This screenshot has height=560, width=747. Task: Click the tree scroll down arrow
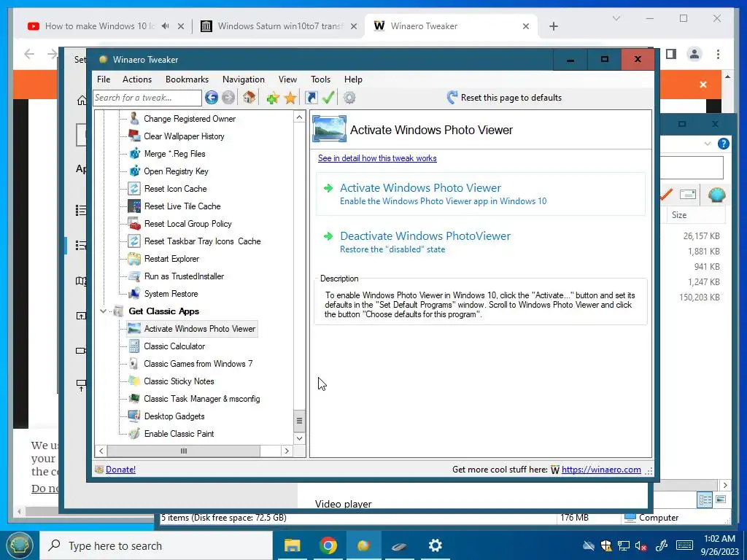click(x=299, y=438)
